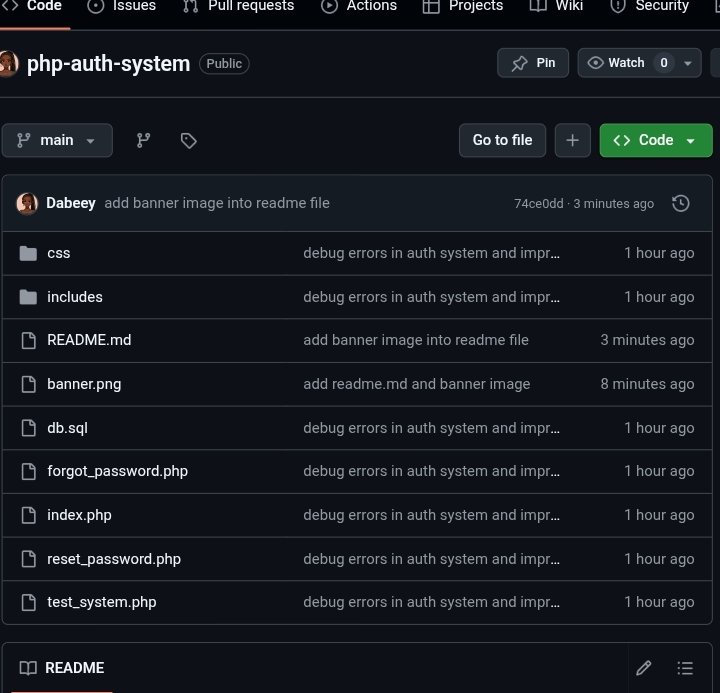The height and width of the screenshot is (693, 720).
Task: View tags via tag icon
Action: (x=188, y=141)
